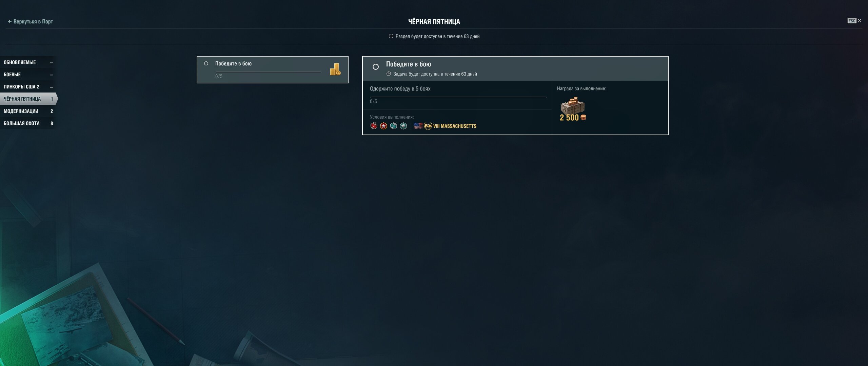Image resolution: width=868 pixels, height=366 pixels.
Task: Click the red star battle type icon
Action: pos(383,126)
